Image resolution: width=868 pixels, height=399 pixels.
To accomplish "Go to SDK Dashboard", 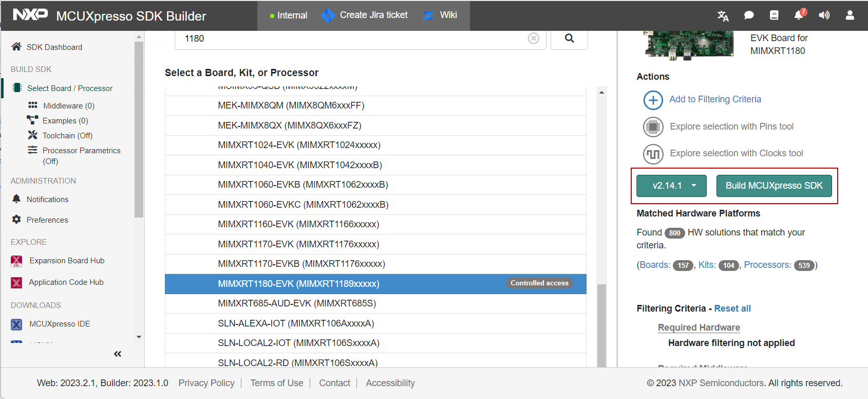I will (54, 47).
